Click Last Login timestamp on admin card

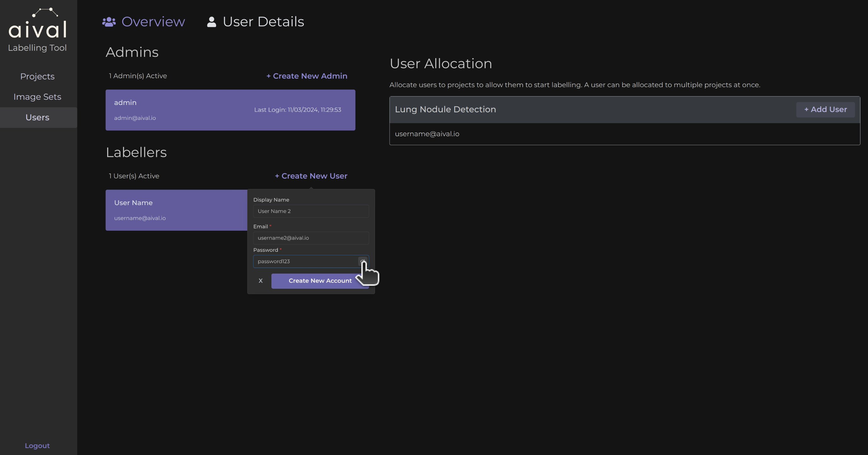[x=297, y=110]
